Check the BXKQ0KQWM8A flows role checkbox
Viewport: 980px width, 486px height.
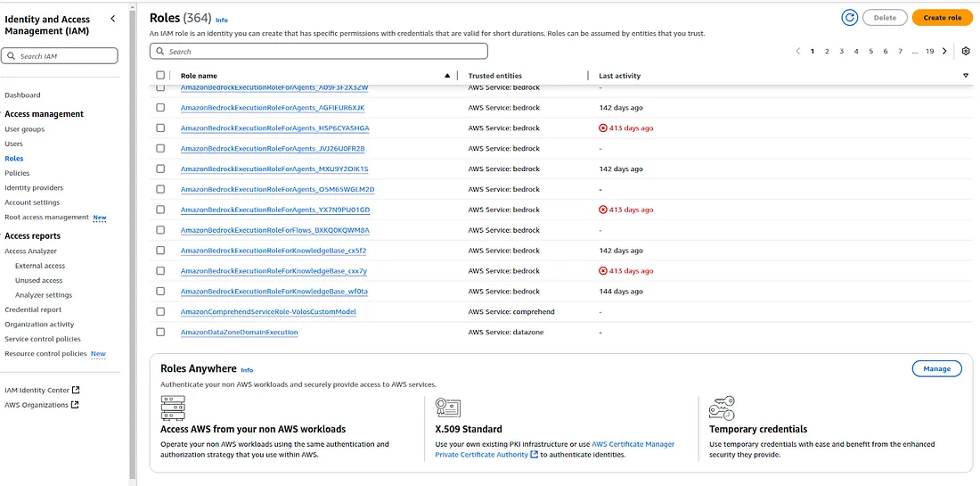coord(160,229)
